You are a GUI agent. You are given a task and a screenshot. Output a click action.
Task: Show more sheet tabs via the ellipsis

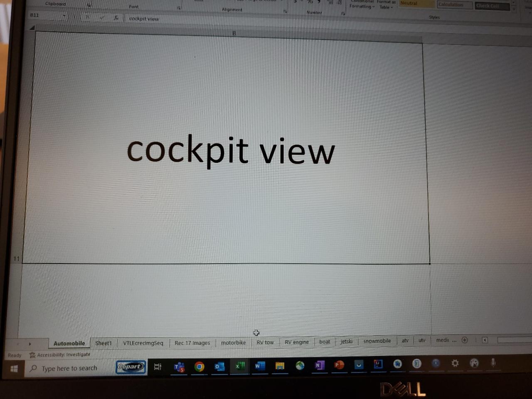tap(454, 340)
